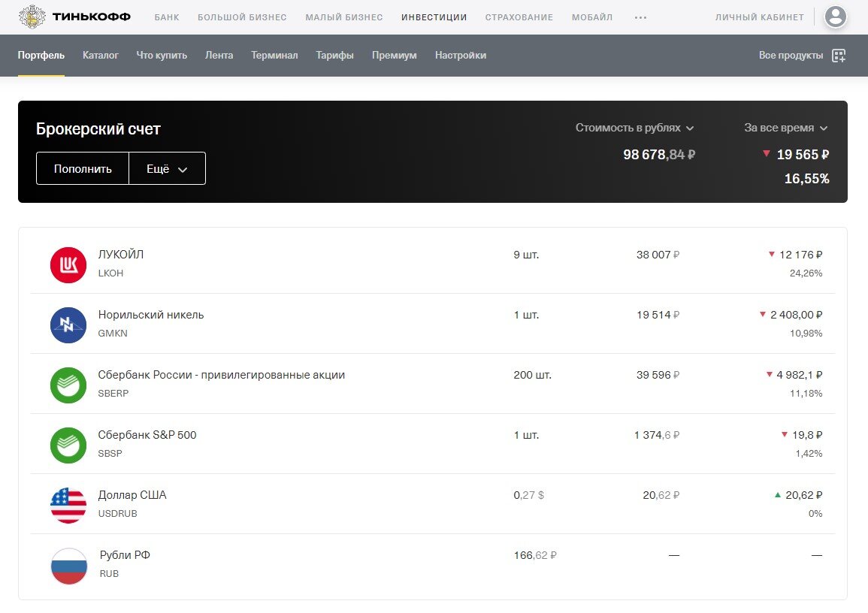
Task: Open the 'Банк' top menu item
Action: 167,18
